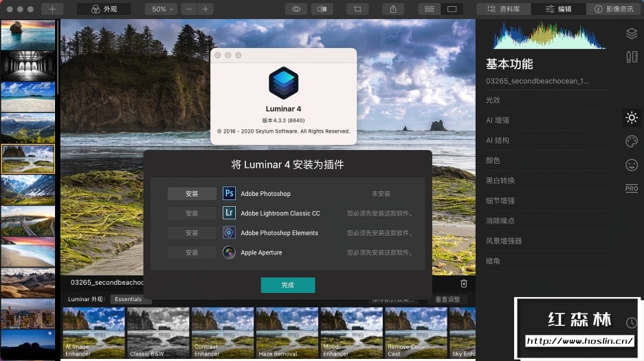Expand the AI 结构 tool
644x361 pixels.
(x=547, y=140)
